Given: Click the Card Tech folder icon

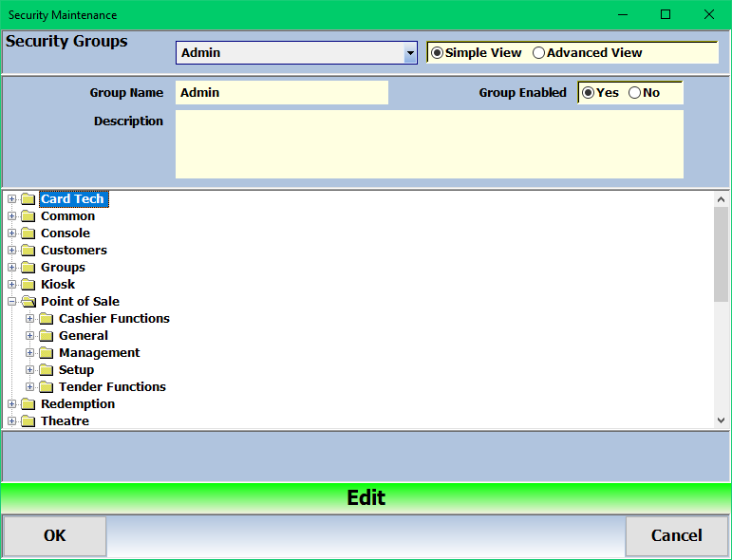Looking at the screenshot, I should 28,199.
